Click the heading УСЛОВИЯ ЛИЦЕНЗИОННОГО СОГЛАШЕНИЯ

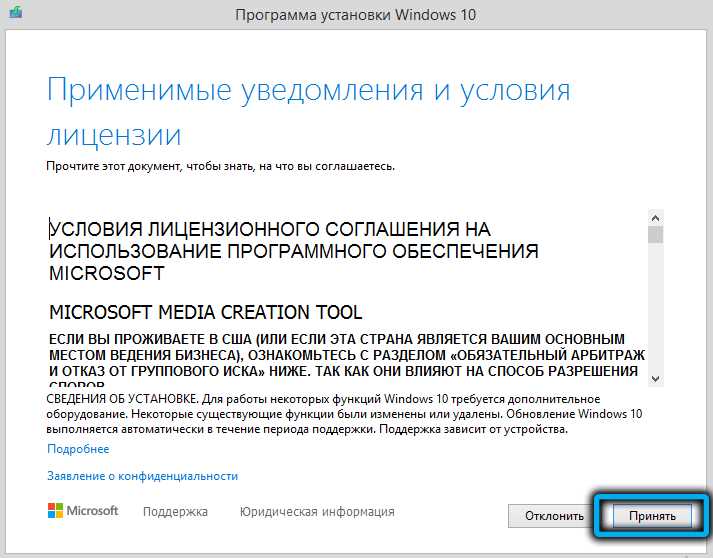pos(293,251)
